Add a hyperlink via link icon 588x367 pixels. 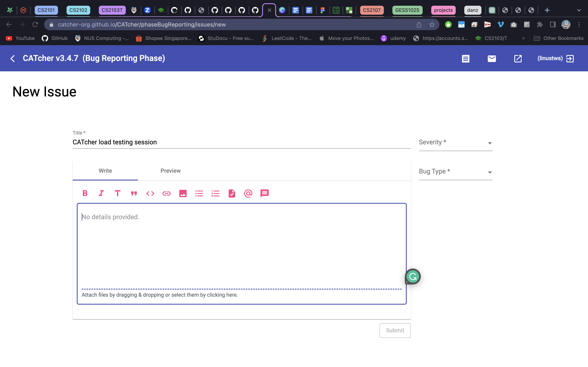click(166, 193)
